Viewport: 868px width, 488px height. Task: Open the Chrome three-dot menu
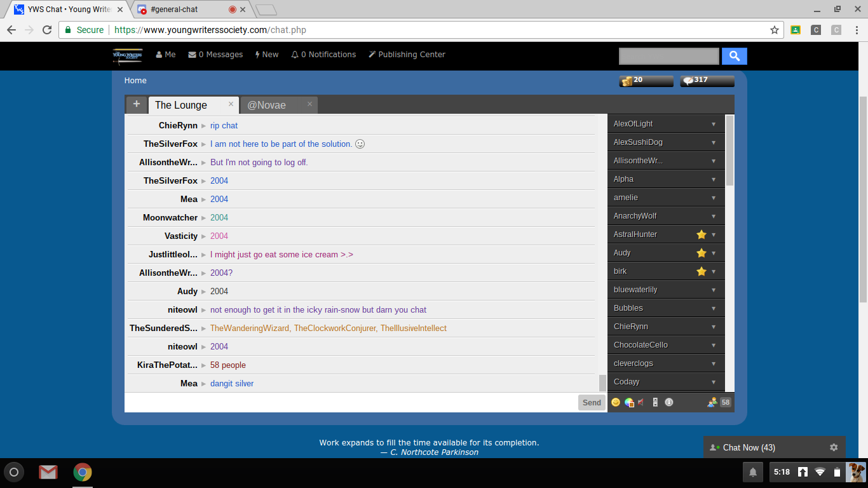coord(856,30)
